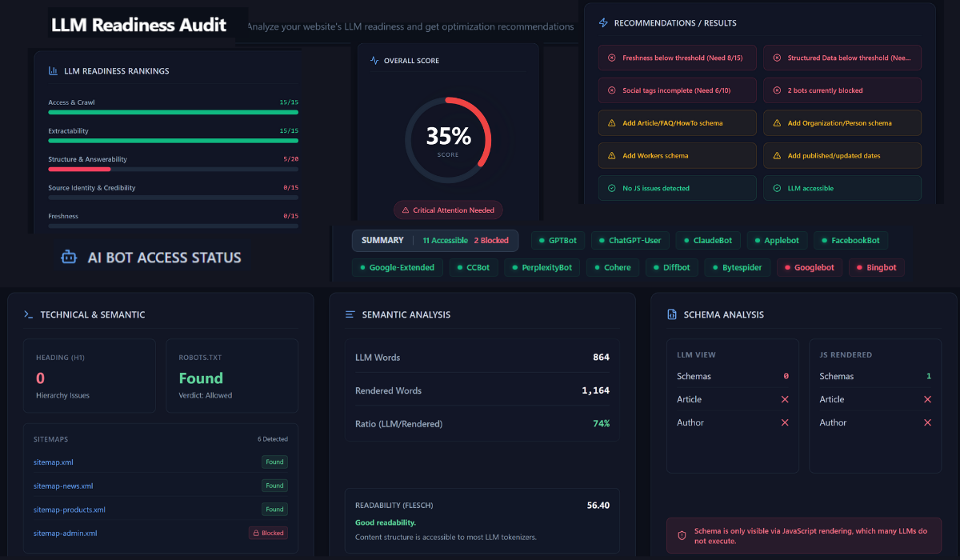Click the document icon on Schema Analysis panel
The image size is (960, 560).
pyautogui.click(x=670, y=314)
